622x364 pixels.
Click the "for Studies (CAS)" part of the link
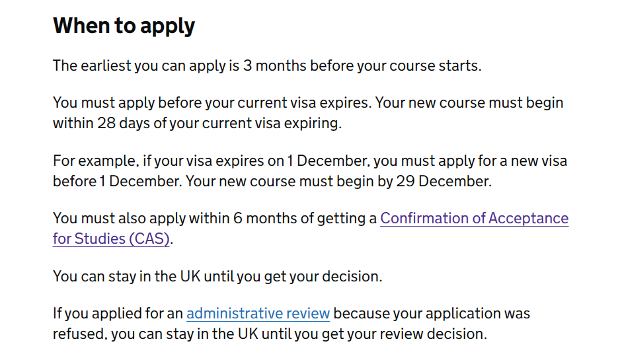(111, 239)
